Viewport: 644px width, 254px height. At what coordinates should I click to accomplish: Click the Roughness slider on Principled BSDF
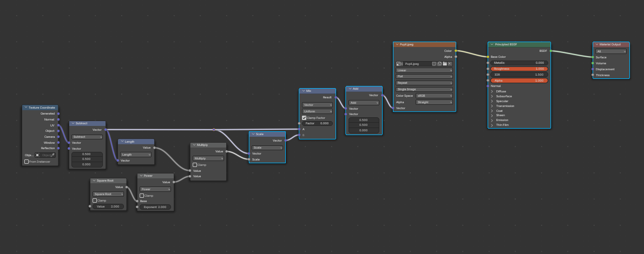[519, 69]
